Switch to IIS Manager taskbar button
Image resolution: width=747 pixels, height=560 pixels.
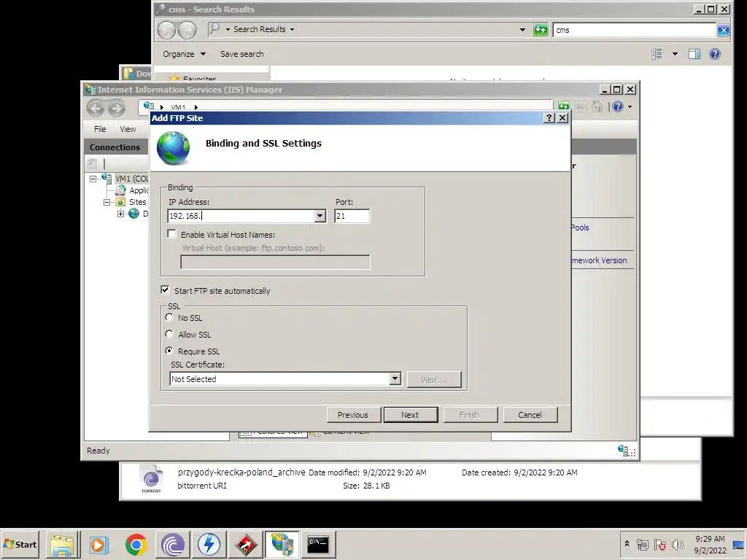click(282, 544)
